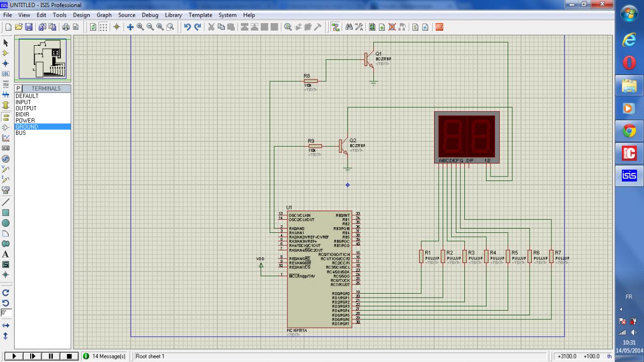Click the 14 Message(s) status indicator

pyautogui.click(x=104, y=356)
